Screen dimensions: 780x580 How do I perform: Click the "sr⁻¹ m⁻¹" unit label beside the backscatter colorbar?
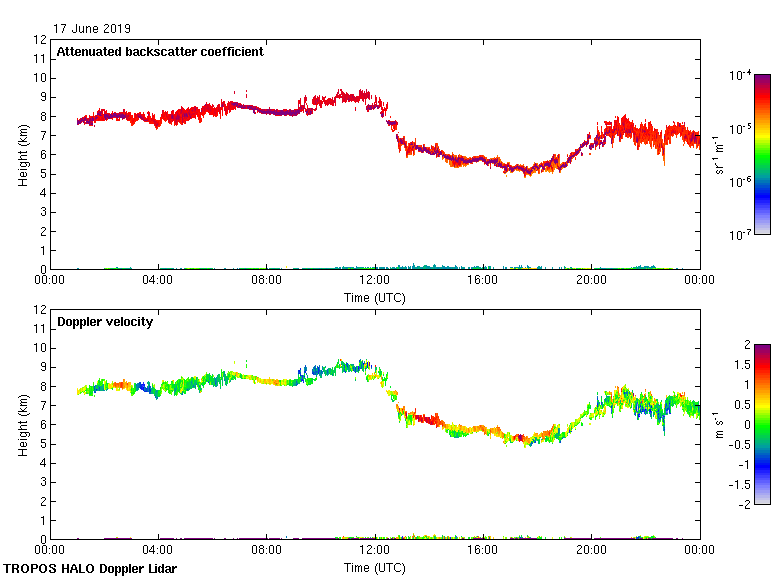coord(721,154)
